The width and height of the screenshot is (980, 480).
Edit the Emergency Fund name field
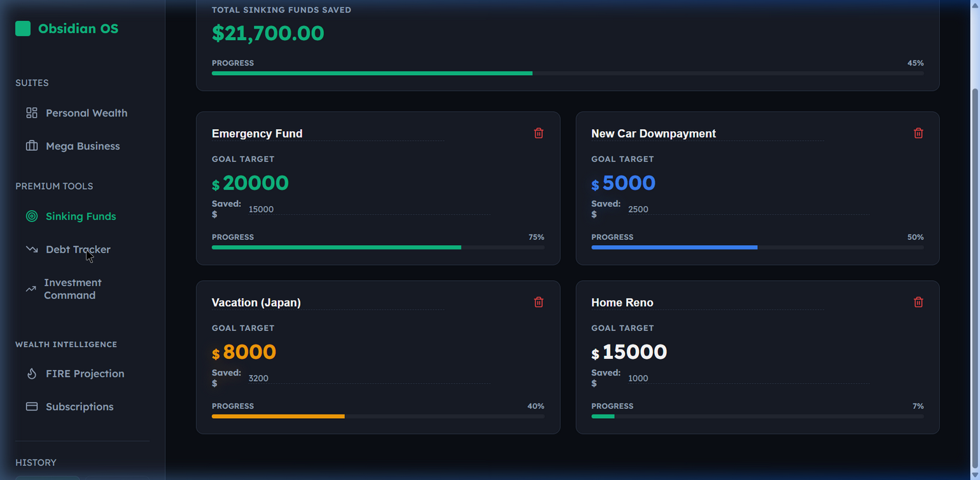pyautogui.click(x=328, y=134)
